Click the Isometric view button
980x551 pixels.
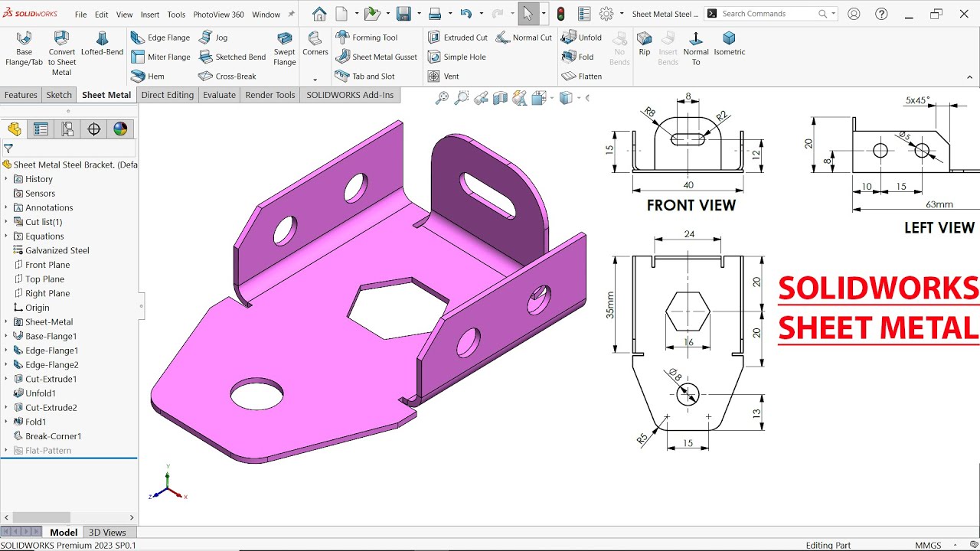[729, 44]
